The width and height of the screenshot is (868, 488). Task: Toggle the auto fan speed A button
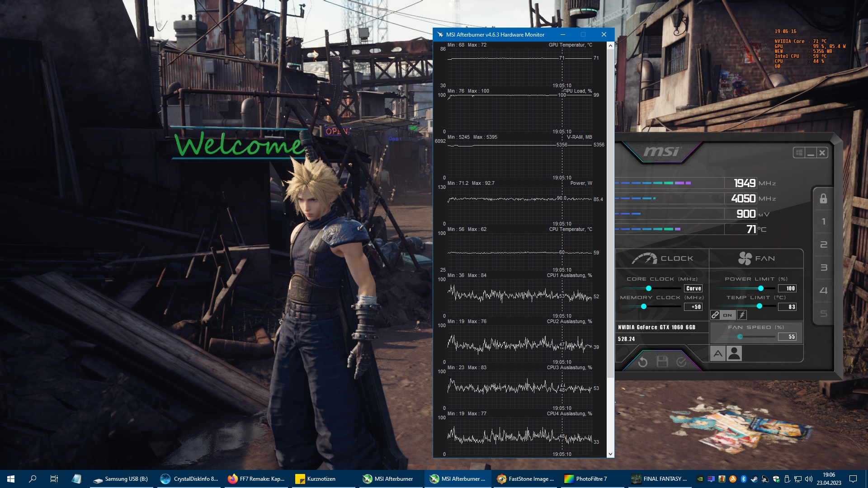(718, 353)
